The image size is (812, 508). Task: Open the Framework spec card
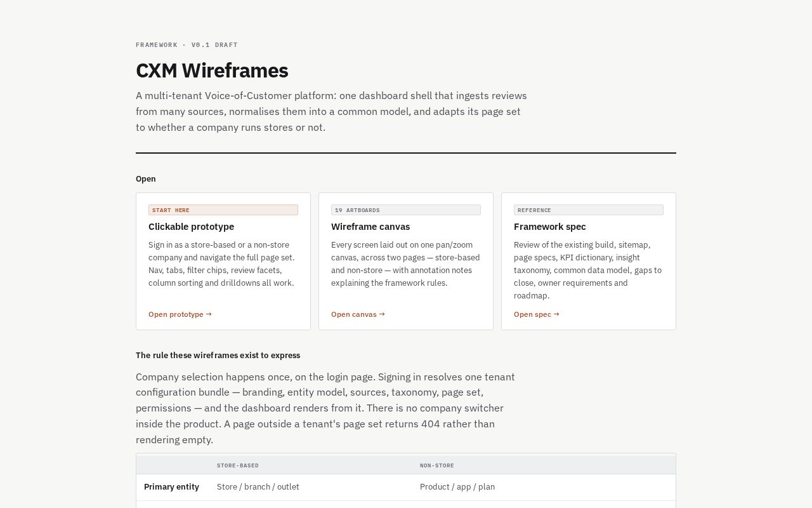click(589, 261)
